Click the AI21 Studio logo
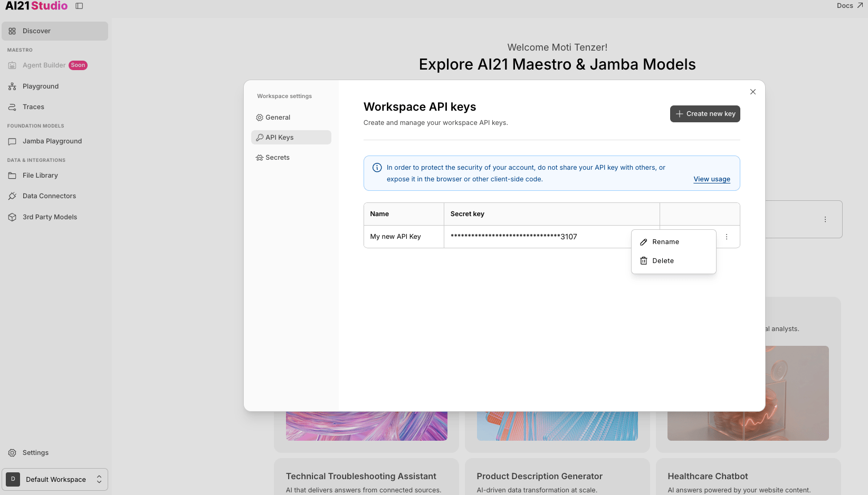The width and height of the screenshot is (868, 495). [36, 6]
